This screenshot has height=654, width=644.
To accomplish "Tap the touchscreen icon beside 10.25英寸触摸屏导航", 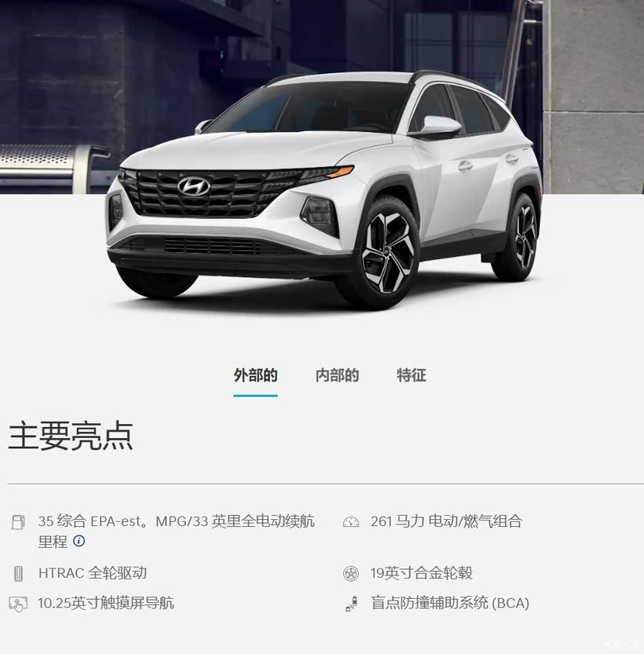I will click(x=18, y=604).
